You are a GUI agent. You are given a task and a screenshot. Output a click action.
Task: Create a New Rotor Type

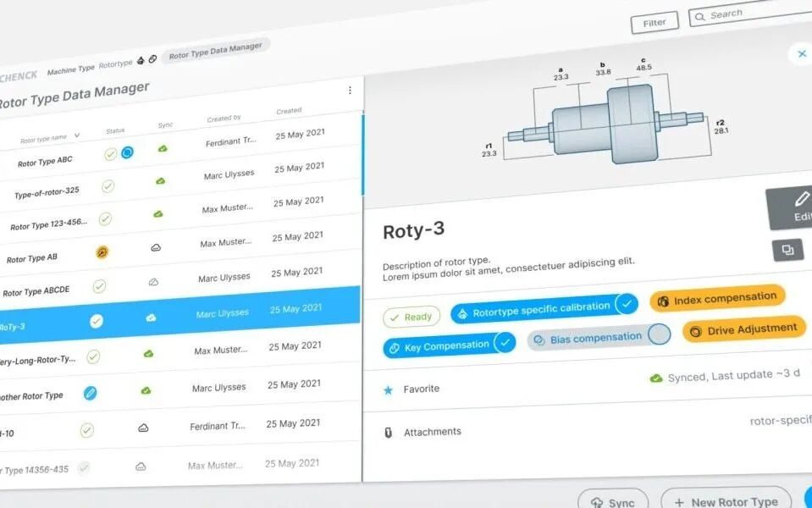[726, 499]
